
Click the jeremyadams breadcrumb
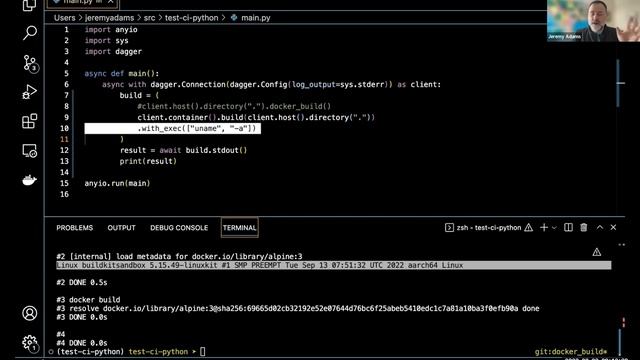click(109, 18)
